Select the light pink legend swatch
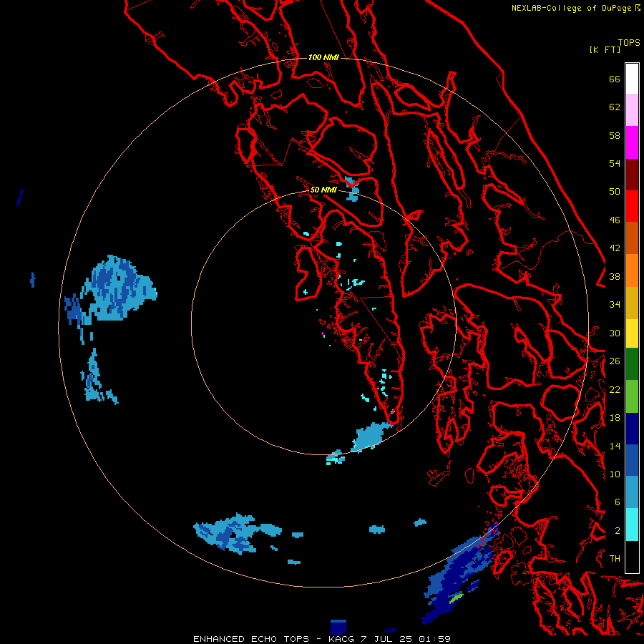This screenshot has height=644, width=644. click(632, 110)
